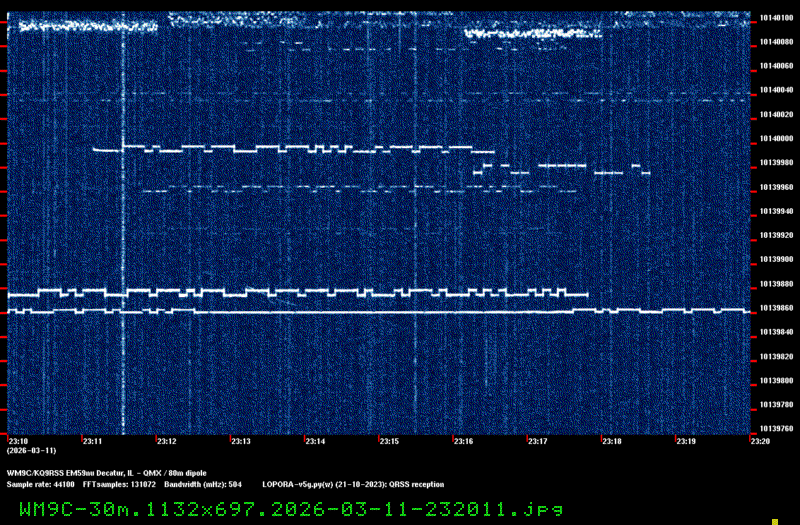Click the 23:20 time axis label
The image size is (800, 525).
(760, 441)
